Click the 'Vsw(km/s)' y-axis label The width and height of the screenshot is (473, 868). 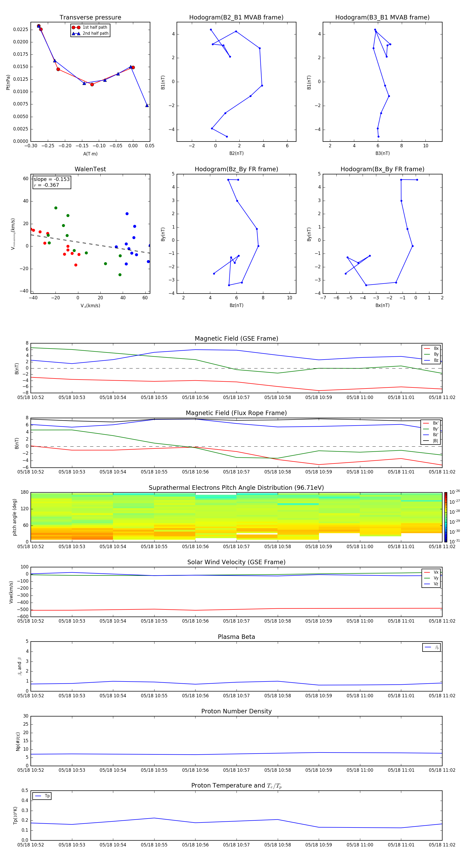(11, 592)
